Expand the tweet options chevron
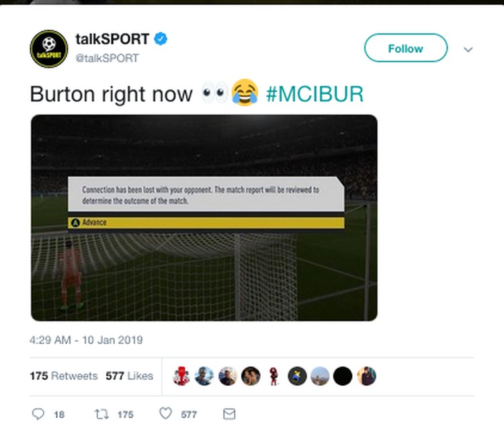This screenshot has height=437, width=504. coord(468,50)
